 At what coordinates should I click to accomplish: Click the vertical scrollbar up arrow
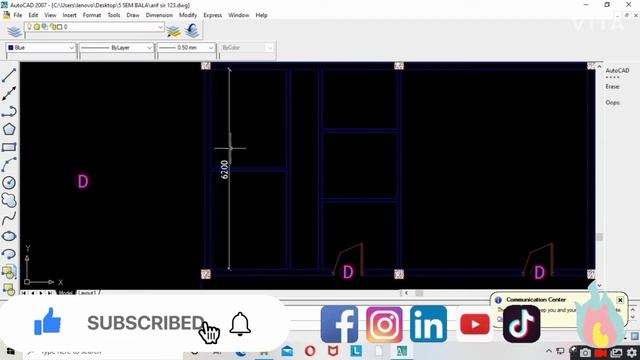click(599, 67)
